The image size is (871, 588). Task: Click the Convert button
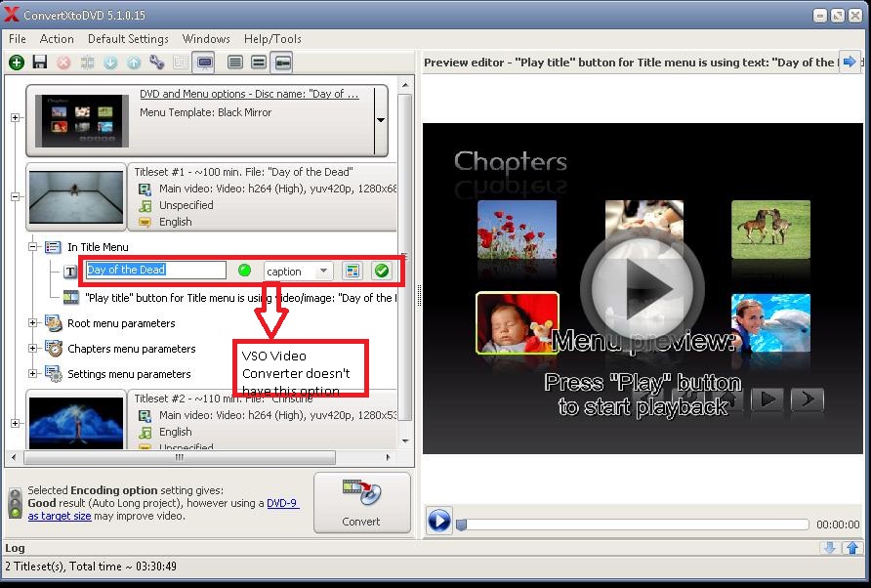pos(361,503)
